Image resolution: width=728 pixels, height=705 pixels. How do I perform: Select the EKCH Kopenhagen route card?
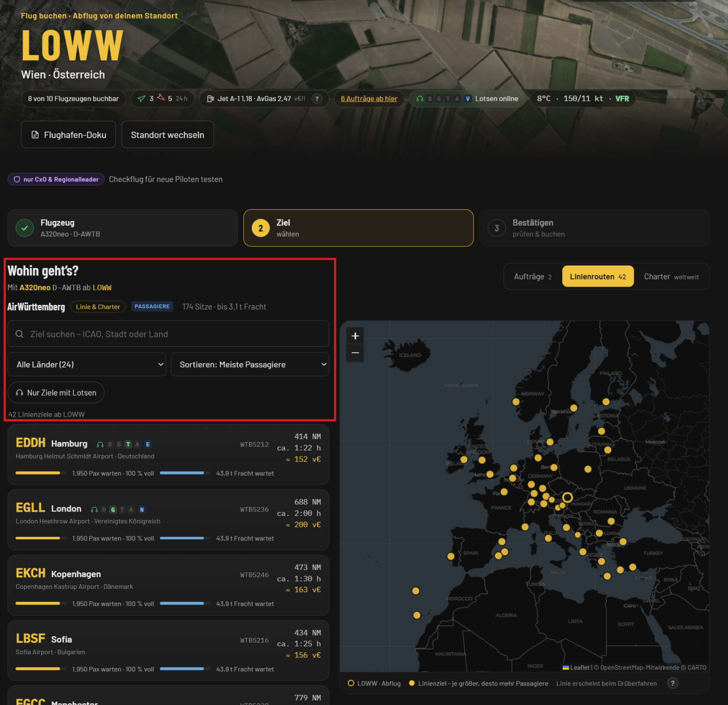tap(168, 585)
